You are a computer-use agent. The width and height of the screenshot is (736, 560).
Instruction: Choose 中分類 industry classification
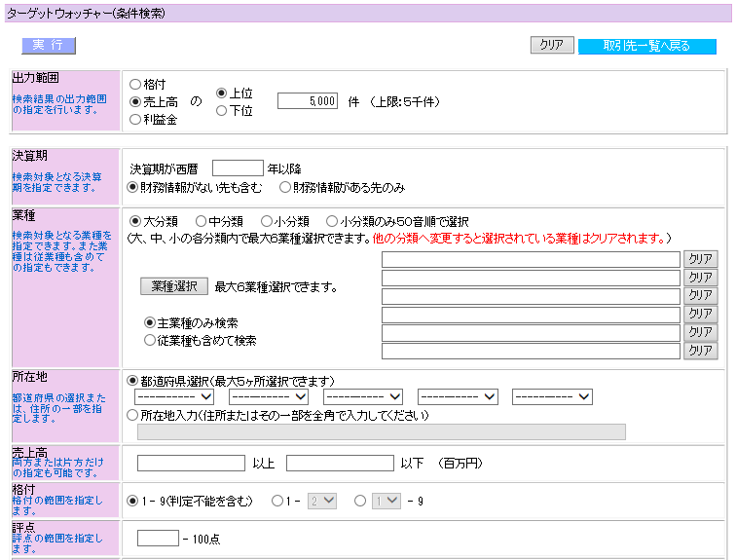coord(201,221)
